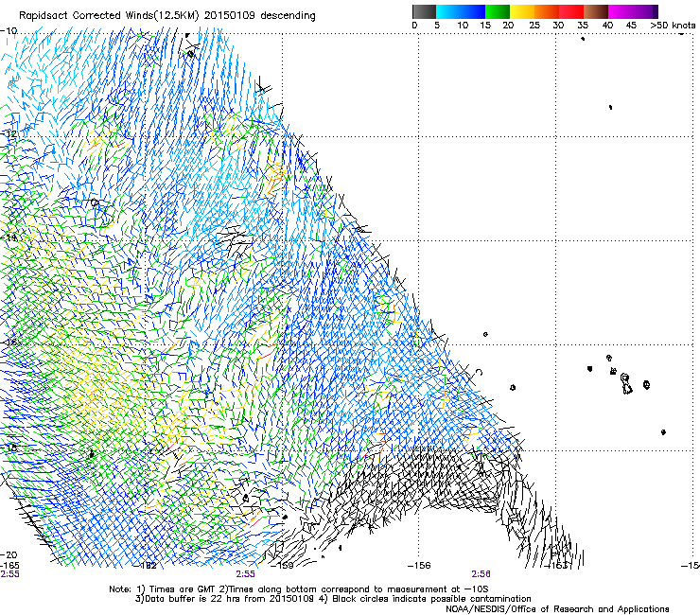This screenshot has width=700, height=615.
Task: Click the orange 25-30 knots legend swatch
Action: coord(547,11)
